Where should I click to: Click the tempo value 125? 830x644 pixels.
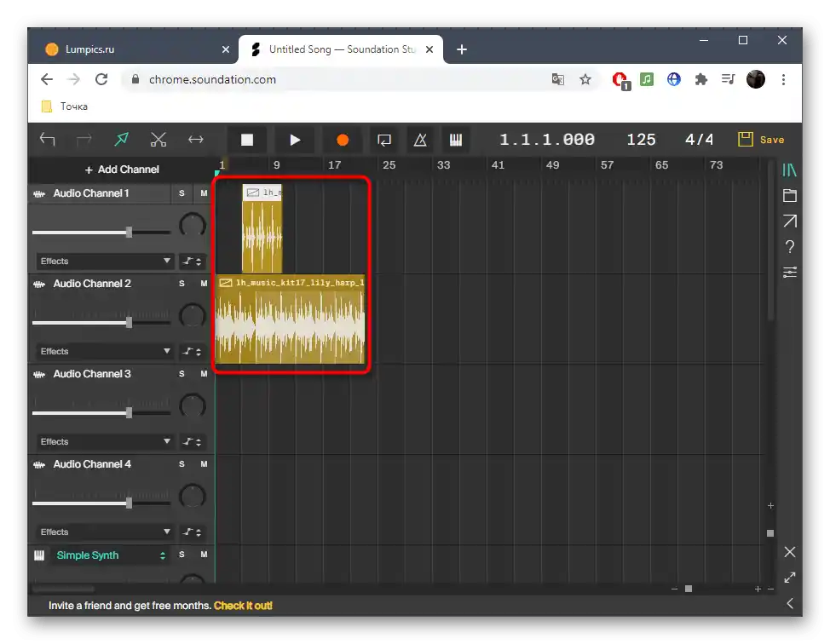641,140
